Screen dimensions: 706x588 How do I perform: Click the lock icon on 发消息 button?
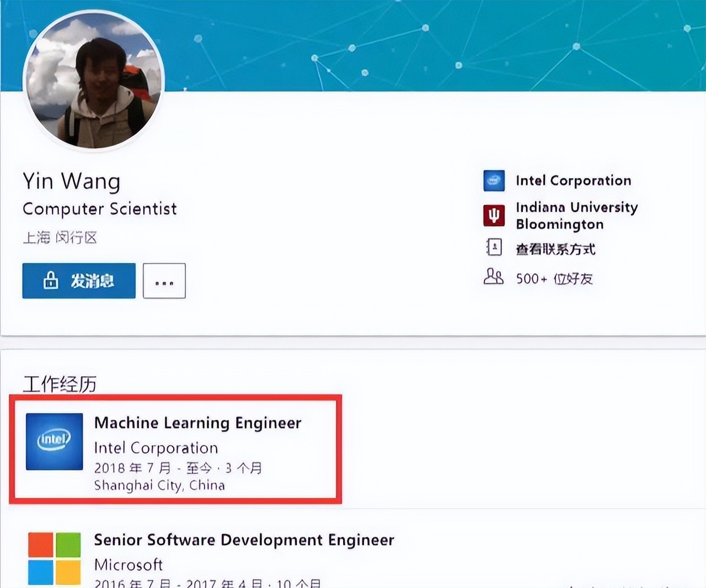[x=51, y=280]
